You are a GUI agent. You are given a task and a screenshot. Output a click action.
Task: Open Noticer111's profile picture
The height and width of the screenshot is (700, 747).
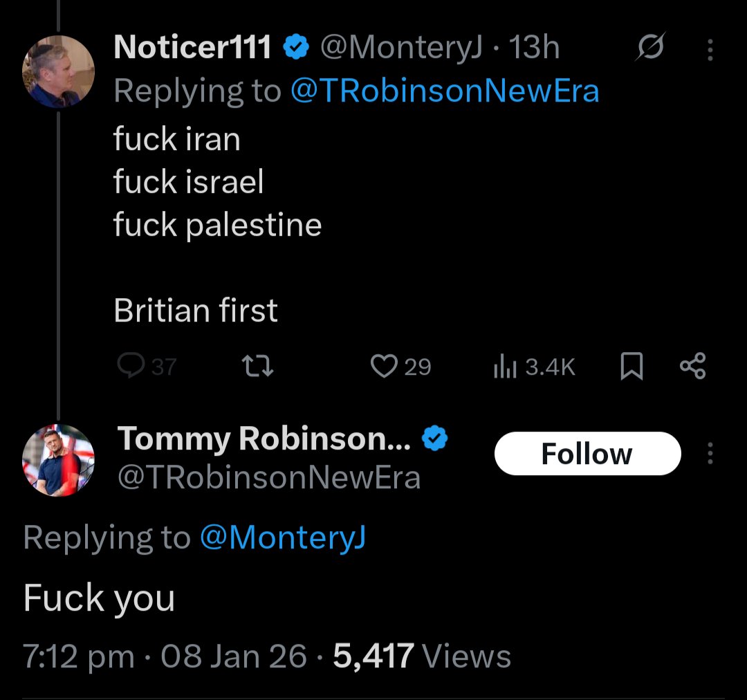click(58, 72)
